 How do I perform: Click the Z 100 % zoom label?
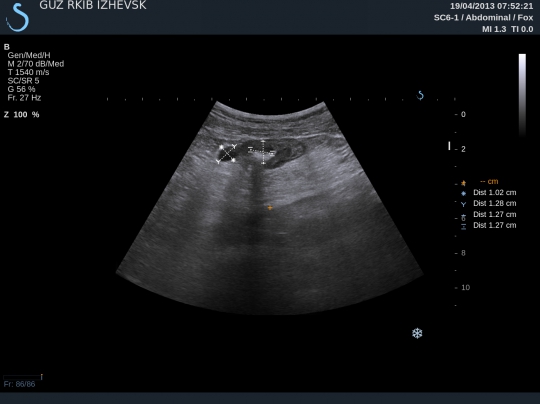tap(21, 115)
